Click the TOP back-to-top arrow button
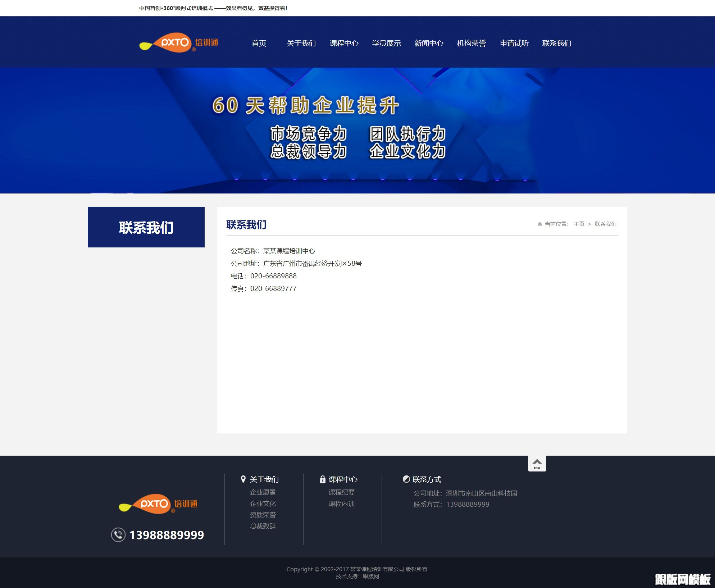The width and height of the screenshot is (715, 588). [537, 463]
